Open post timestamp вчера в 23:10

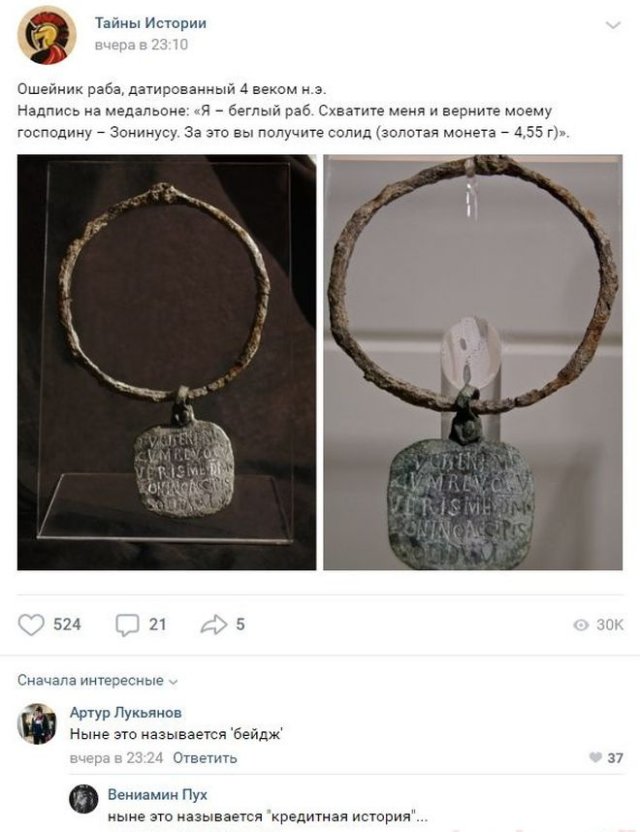point(141,45)
